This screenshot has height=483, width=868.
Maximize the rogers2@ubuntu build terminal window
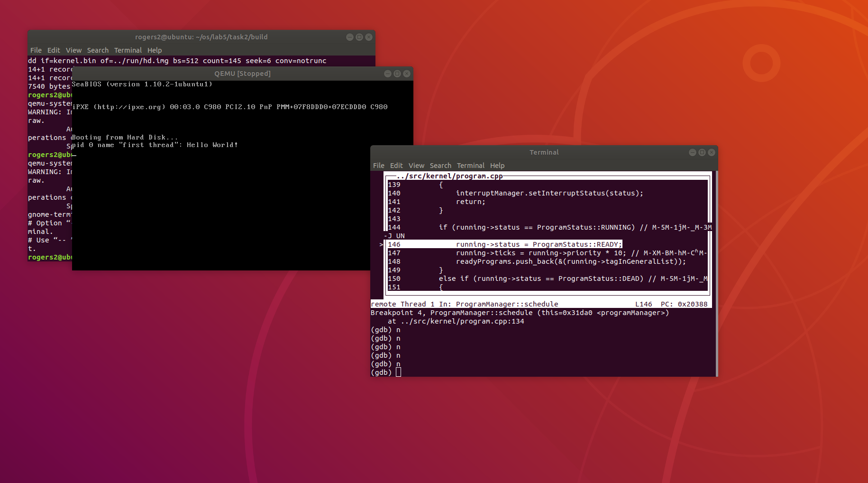tap(359, 37)
